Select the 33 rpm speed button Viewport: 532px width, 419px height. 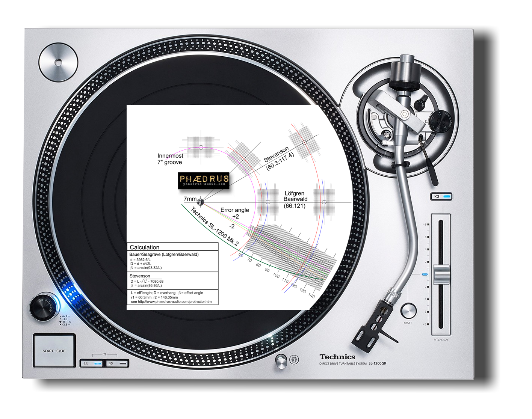(92, 363)
